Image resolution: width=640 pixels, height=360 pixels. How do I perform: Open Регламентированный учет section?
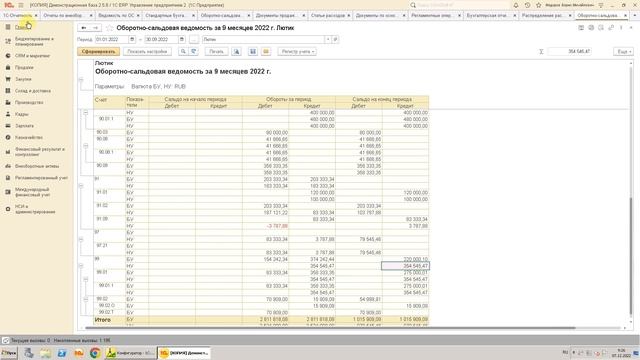click(x=41, y=178)
